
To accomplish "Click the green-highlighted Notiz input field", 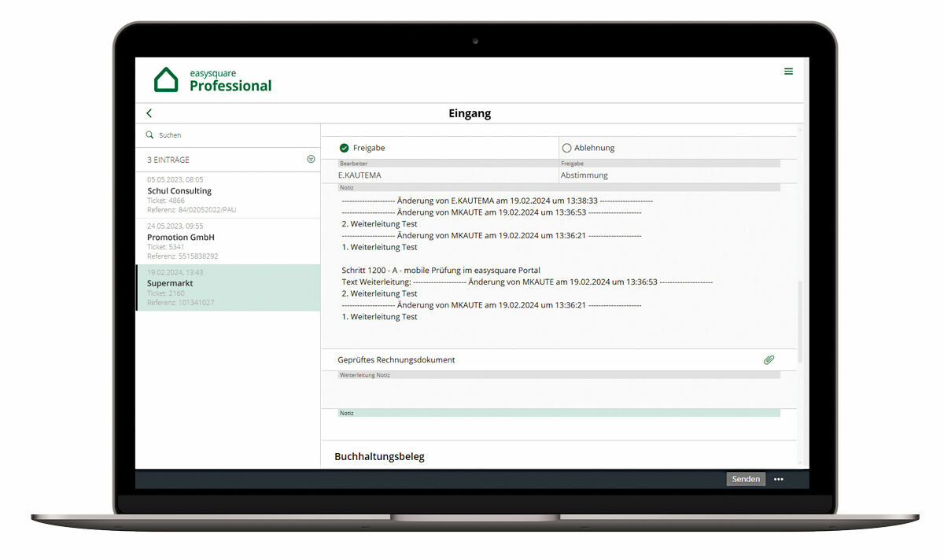I will 559,425.
